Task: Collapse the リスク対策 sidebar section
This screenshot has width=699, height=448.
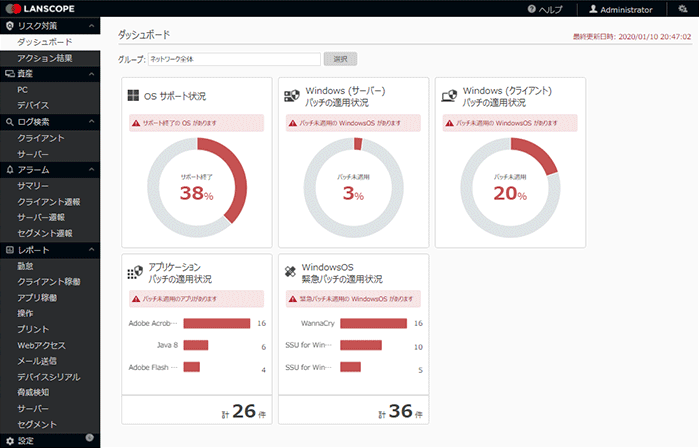Action: 91,27
